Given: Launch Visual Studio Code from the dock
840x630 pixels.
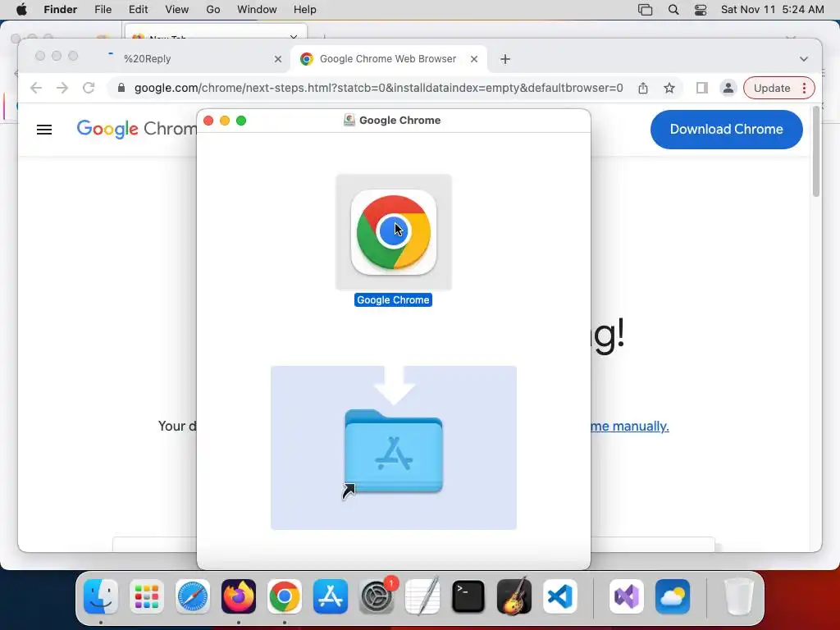Looking at the screenshot, I should [x=560, y=596].
